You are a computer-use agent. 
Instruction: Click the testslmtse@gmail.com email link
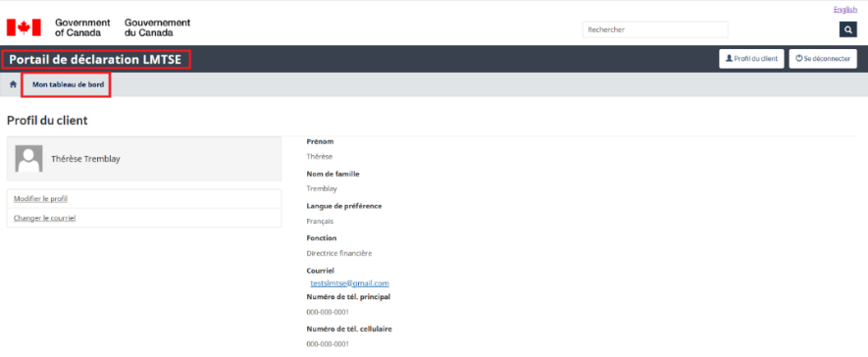coord(350,282)
